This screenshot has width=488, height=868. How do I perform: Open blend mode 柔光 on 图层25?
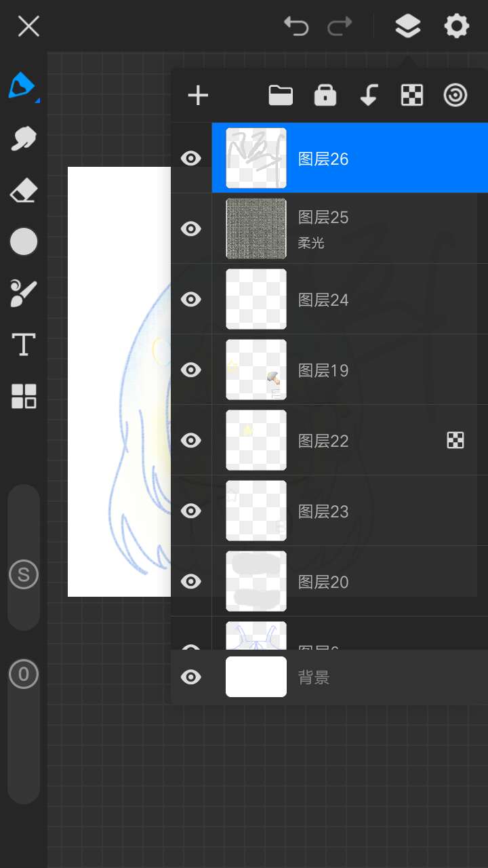(x=311, y=243)
